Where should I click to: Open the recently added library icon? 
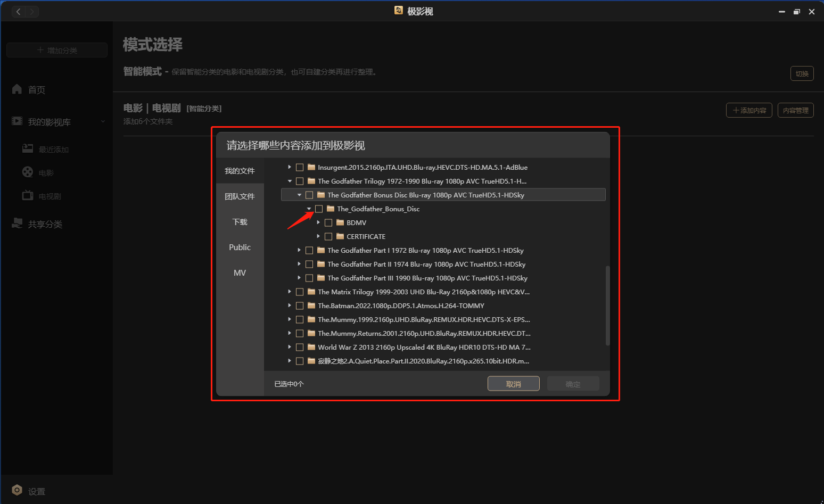[28, 149]
